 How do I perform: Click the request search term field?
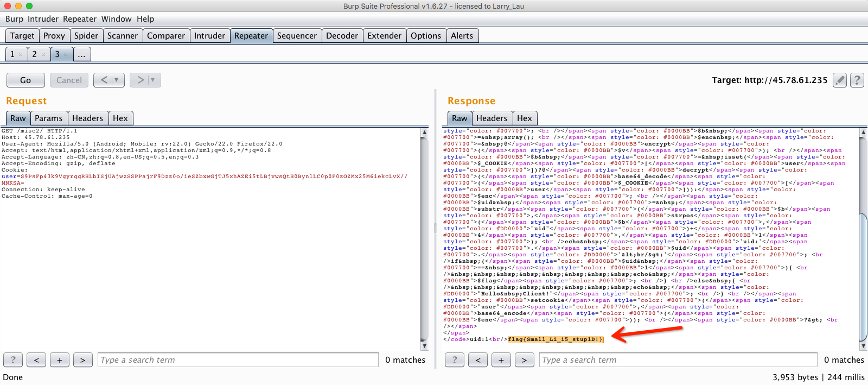(x=238, y=359)
